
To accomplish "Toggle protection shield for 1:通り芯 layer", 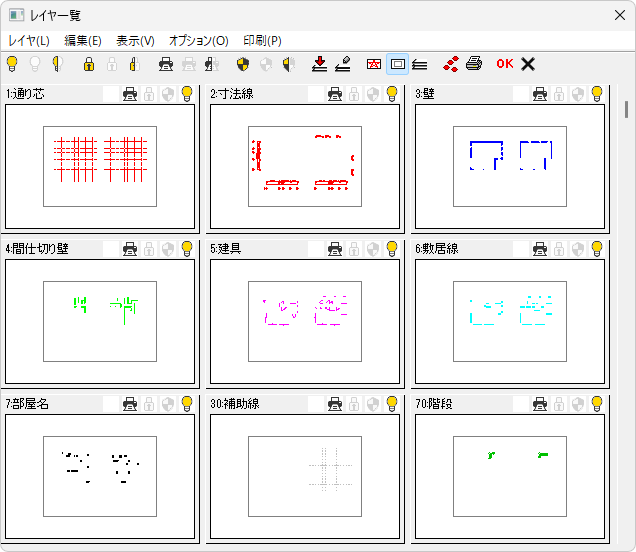I will pos(168,94).
